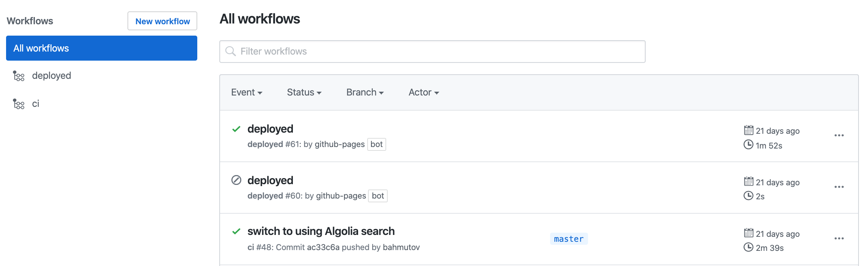Click the clock icon next to 1m 52s
Image resolution: width=868 pixels, height=266 pixels.
(x=748, y=144)
